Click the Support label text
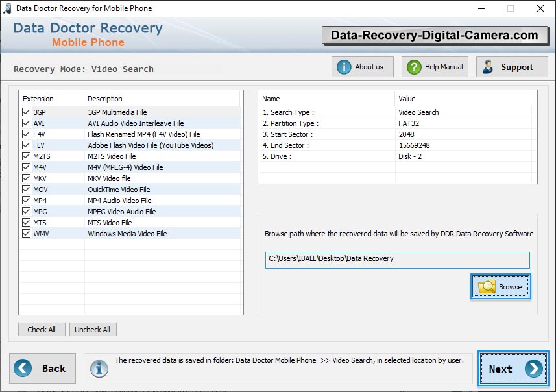 tap(516, 67)
